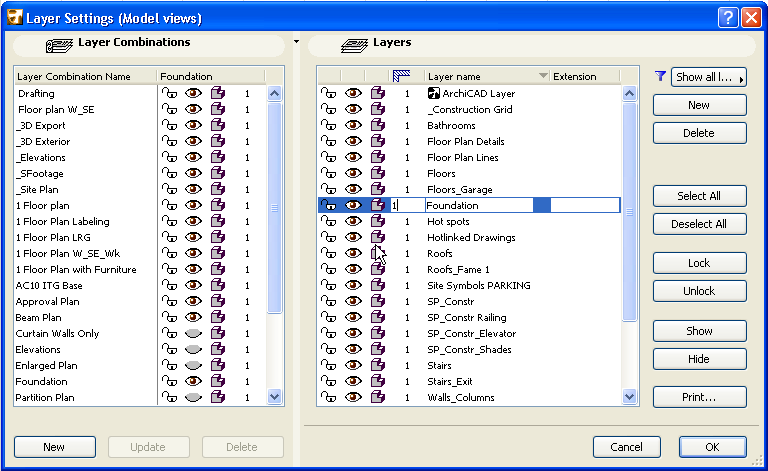Show Foundation in Elevations combination eye
The image size is (768, 471).
193,349
